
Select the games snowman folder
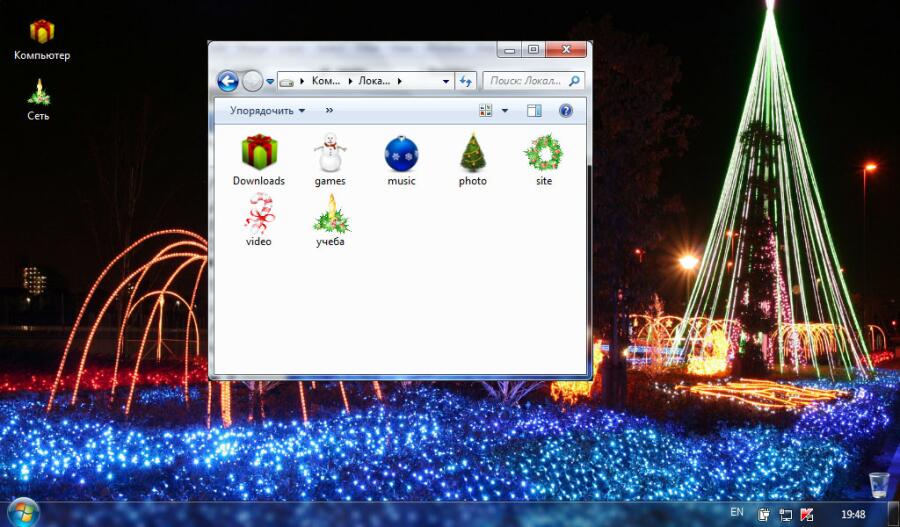[330, 153]
